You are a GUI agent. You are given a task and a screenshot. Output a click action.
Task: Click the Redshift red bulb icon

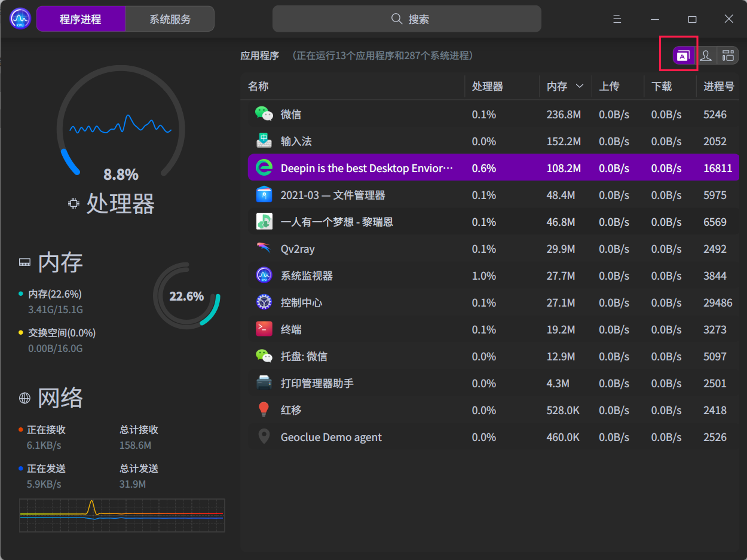coord(264,410)
